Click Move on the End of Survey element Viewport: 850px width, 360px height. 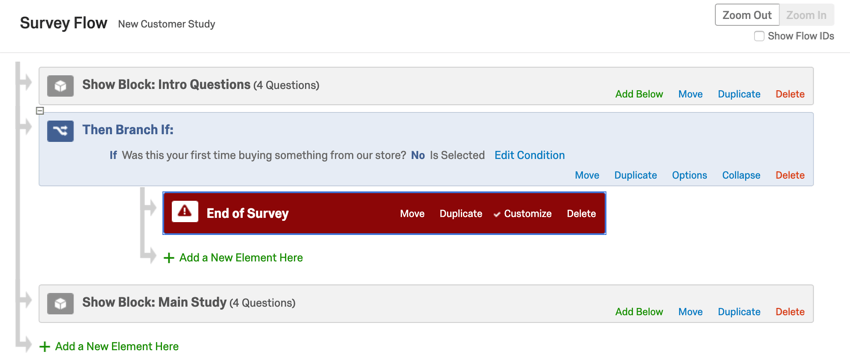coord(412,214)
